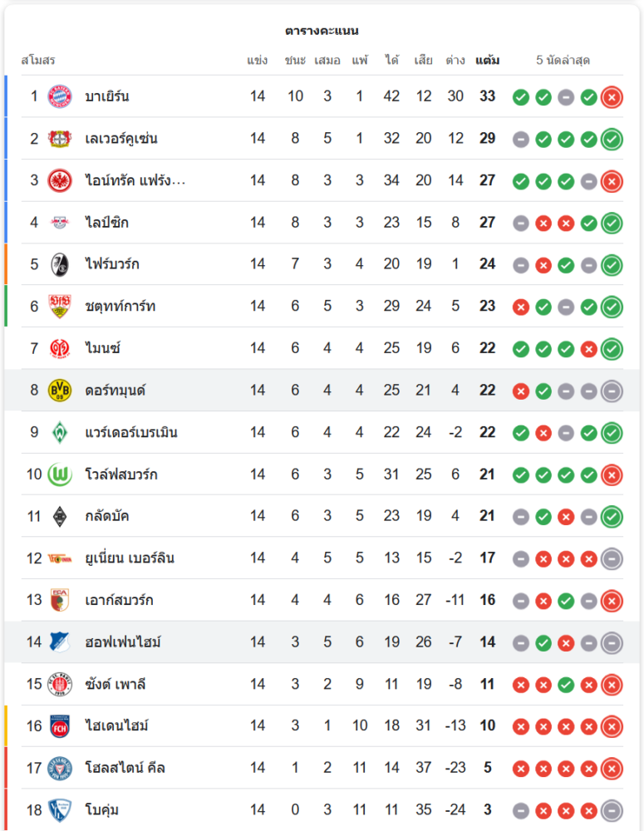
Task: Click the Wolfsburg green W logo
Action: tap(60, 475)
